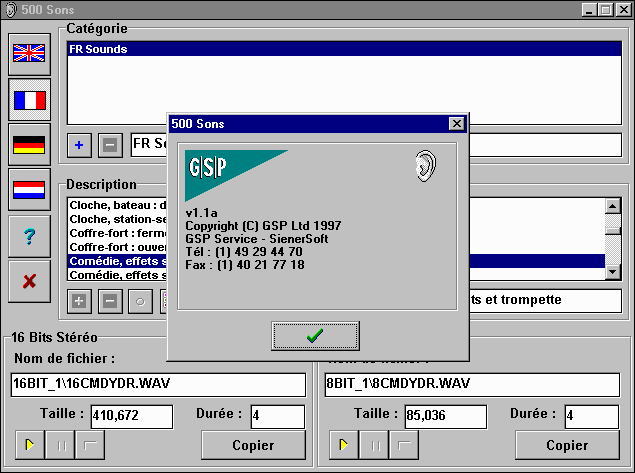Select FR Sounds in the category list

98,49
